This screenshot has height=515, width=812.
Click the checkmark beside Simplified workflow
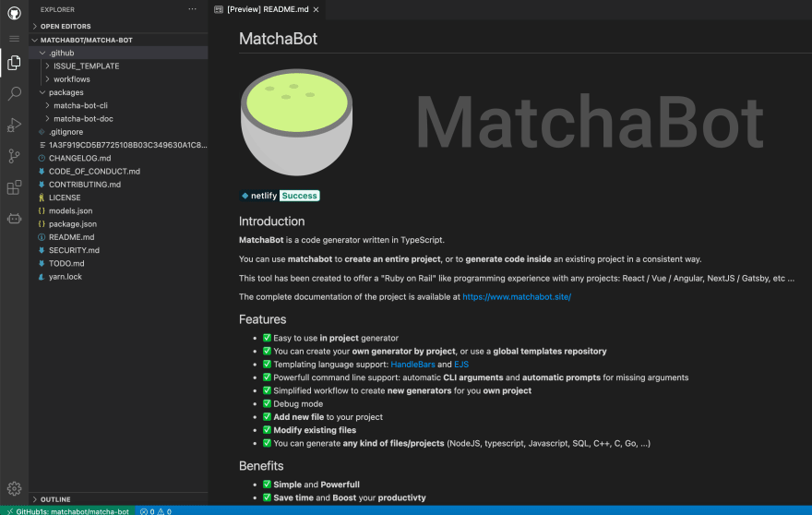point(267,390)
